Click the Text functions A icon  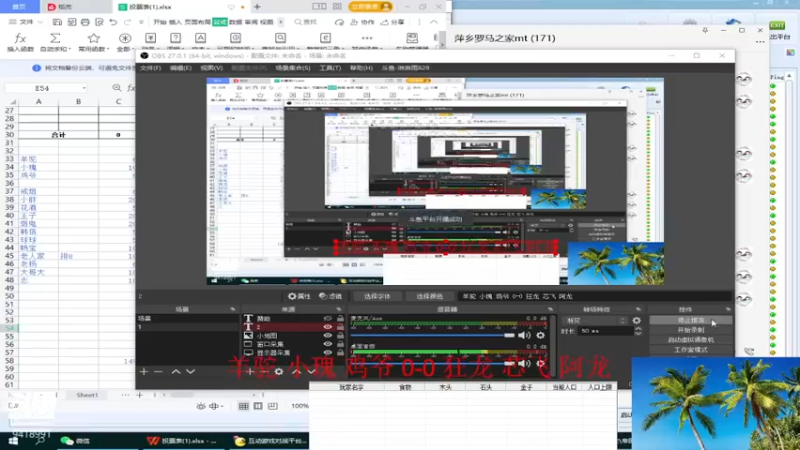[x=201, y=38]
